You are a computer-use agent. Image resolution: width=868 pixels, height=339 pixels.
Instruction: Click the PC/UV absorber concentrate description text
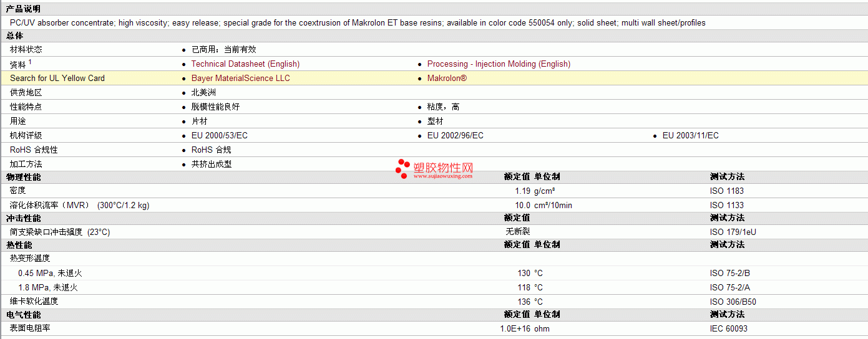(358, 22)
